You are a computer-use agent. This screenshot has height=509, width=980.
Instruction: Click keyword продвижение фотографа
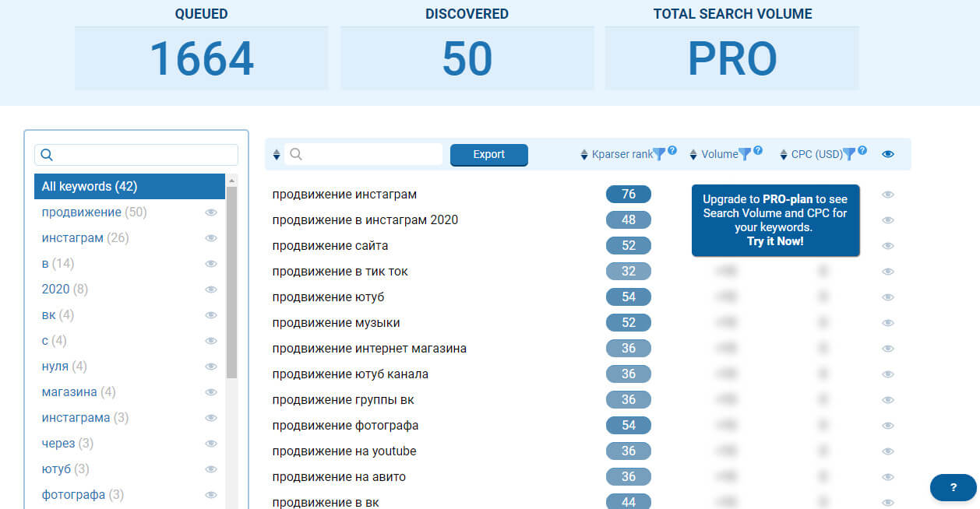[345, 426]
